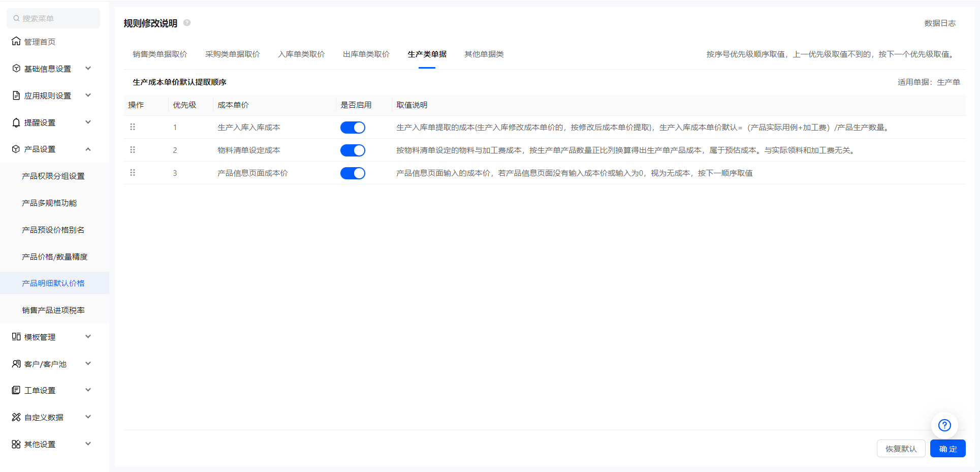Click the drag handle for 物料清单设定成本 row
Viewport: 980px width, 472px height.
click(x=133, y=150)
